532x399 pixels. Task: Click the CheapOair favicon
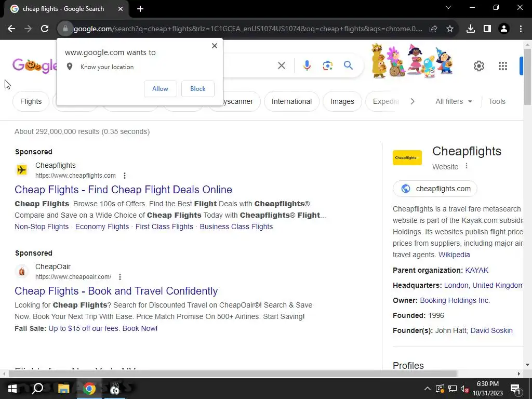tap(22, 271)
